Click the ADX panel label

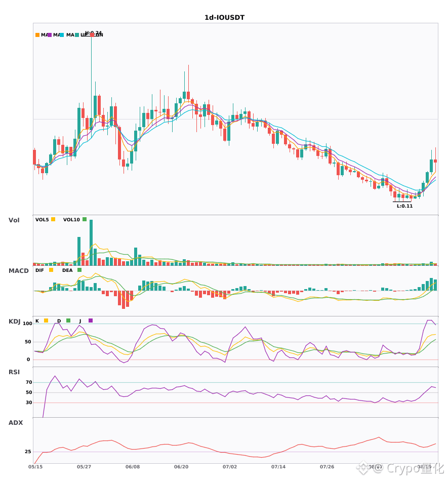coord(16,423)
